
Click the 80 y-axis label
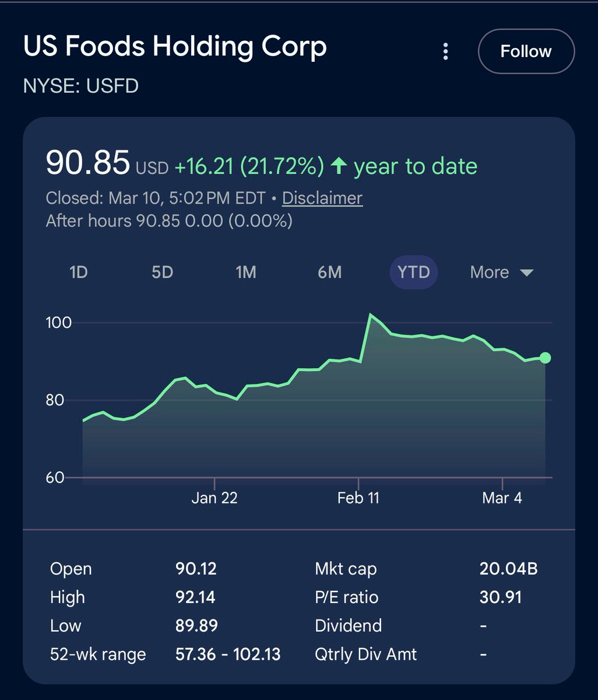point(55,400)
